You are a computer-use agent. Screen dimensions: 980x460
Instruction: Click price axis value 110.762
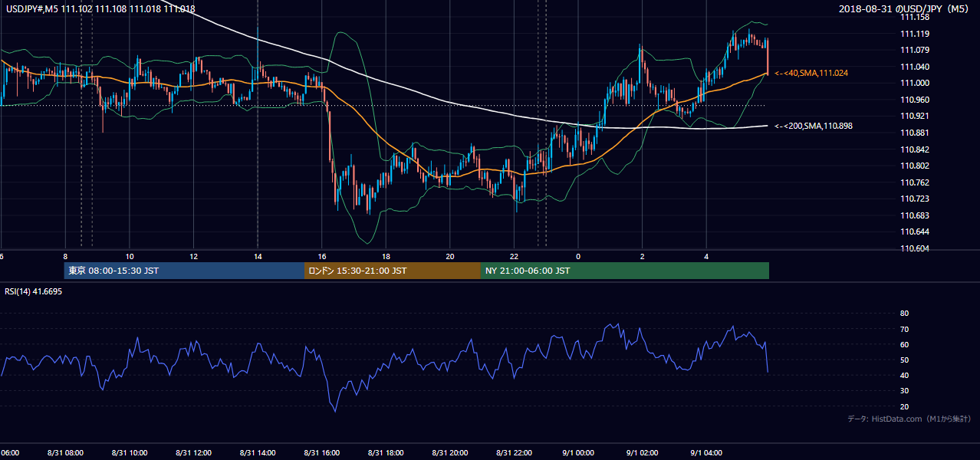pyautogui.click(x=914, y=182)
